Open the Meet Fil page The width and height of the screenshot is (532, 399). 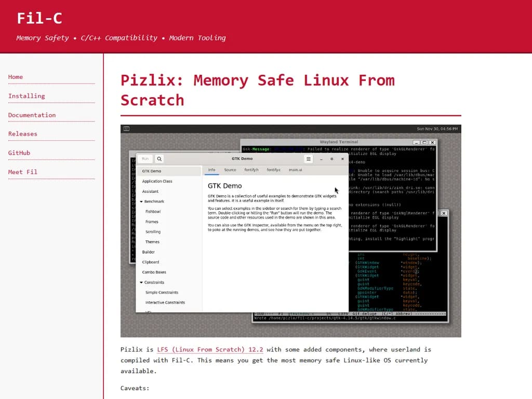point(22,172)
